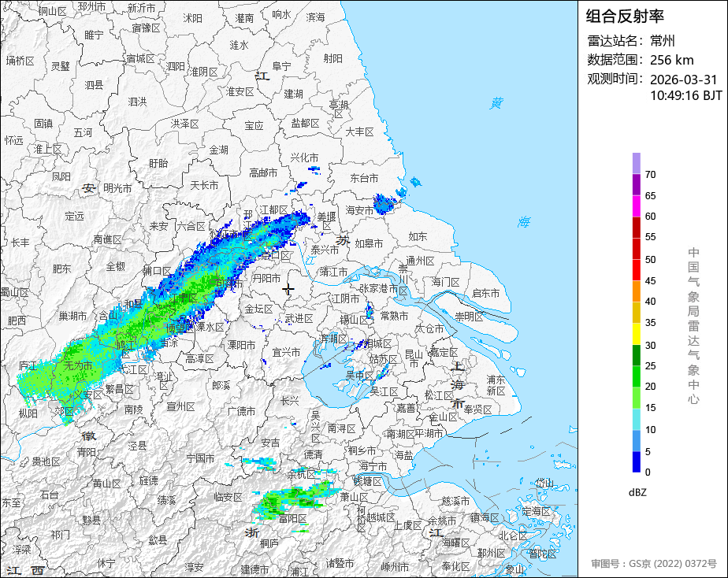Click the dBZ unit label under legend

click(637, 493)
